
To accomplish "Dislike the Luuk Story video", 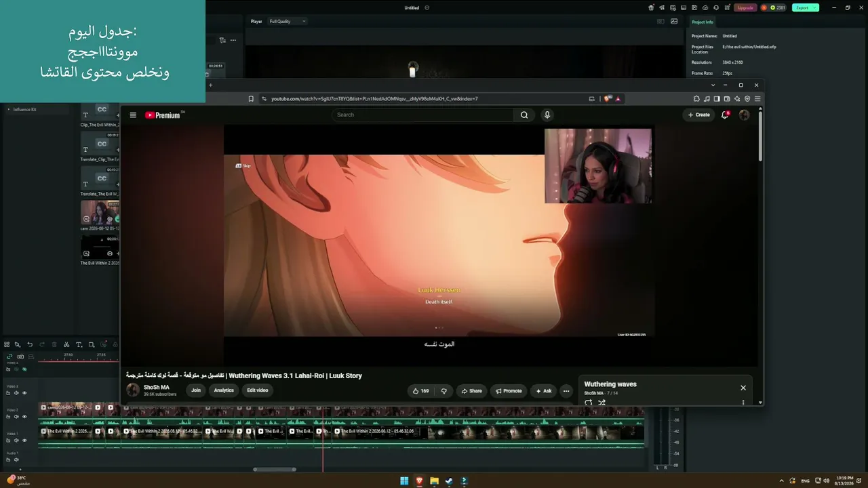I will click(x=444, y=391).
